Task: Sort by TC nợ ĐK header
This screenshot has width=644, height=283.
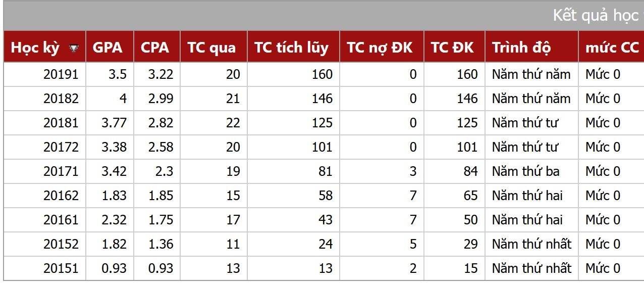Action: (380, 48)
